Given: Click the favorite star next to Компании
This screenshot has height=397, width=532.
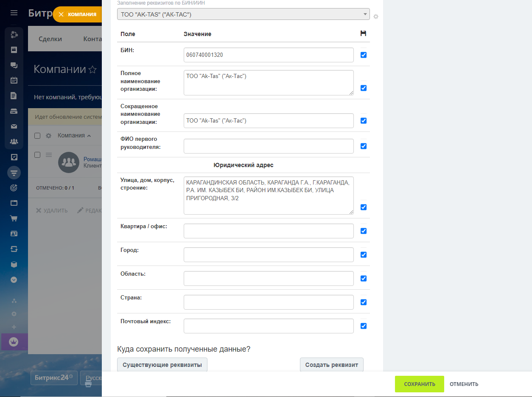Looking at the screenshot, I should click(x=92, y=70).
